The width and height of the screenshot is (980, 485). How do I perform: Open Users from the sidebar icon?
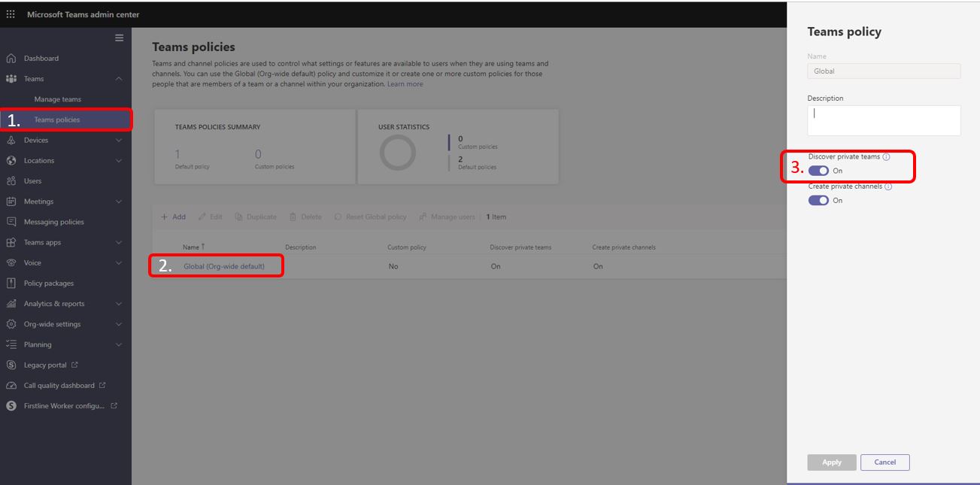pos(11,180)
